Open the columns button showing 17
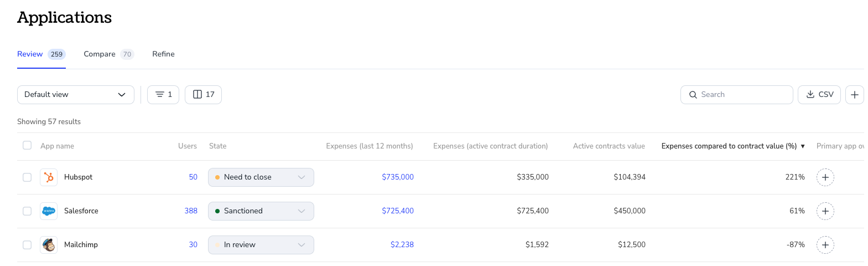The image size is (868, 266). tap(203, 95)
